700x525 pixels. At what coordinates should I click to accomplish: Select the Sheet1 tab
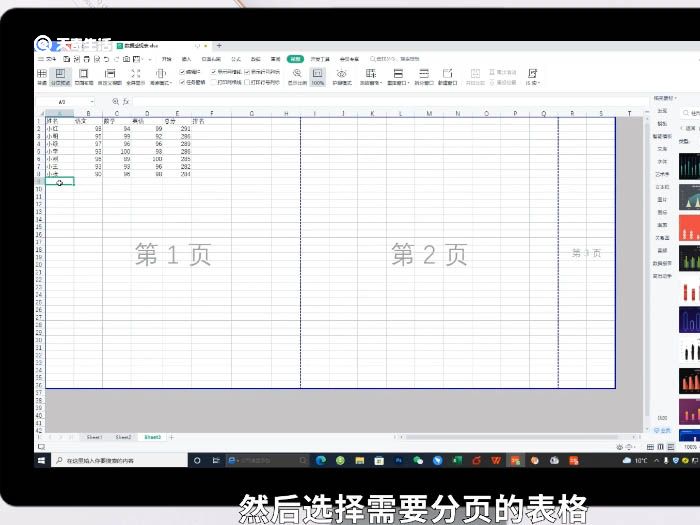coord(94,437)
